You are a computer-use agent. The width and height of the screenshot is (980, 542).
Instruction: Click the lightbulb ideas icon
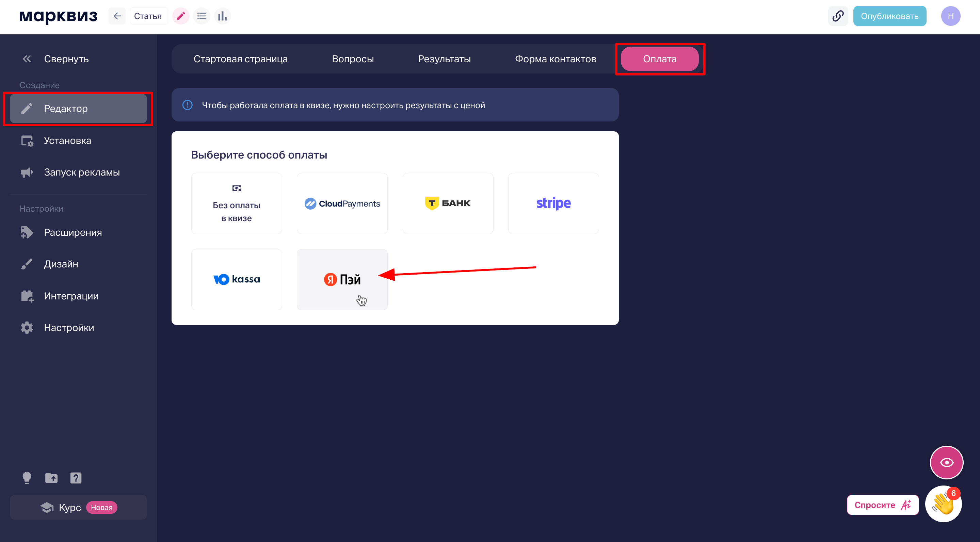(x=27, y=478)
